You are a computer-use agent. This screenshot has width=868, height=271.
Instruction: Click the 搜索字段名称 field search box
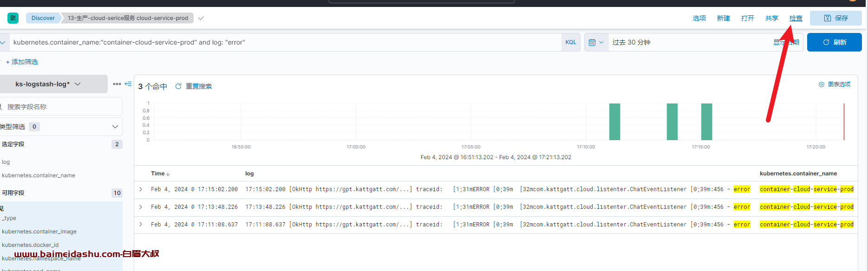(x=60, y=107)
